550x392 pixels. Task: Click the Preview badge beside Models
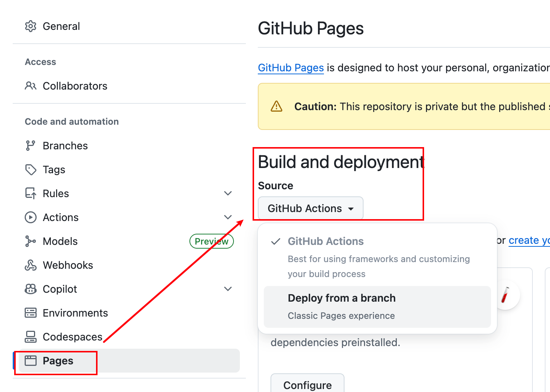[x=211, y=241]
